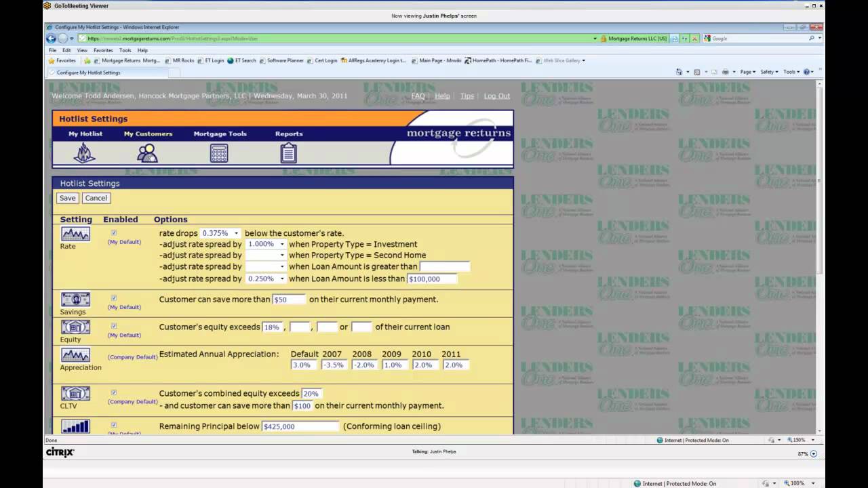This screenshot has height=488, width=868.
Task: Toggle the Savings setting Enabled checkbox
Action: point(114,298)
